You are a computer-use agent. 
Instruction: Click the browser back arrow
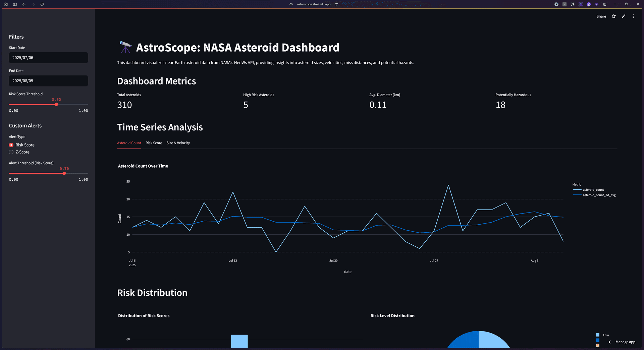pos(24,4)
